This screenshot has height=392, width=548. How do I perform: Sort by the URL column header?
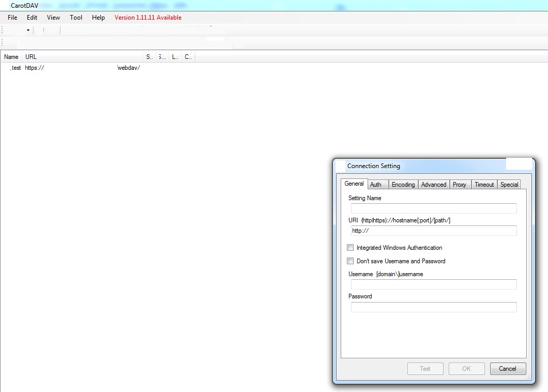pos(83,57)
